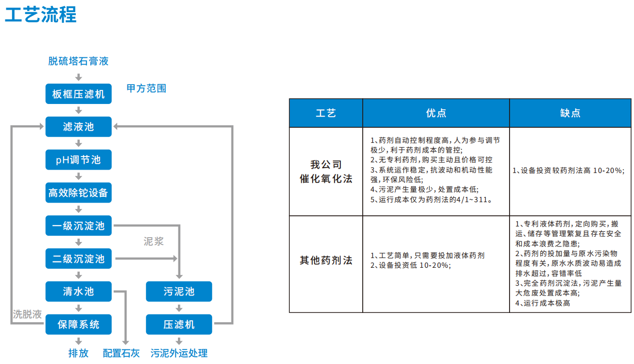
Task: Click the 配置石灰 output label
Action: tap(122, 353)
